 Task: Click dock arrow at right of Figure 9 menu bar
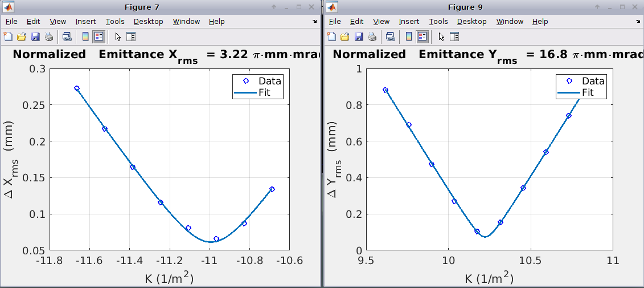click(638, 22)
